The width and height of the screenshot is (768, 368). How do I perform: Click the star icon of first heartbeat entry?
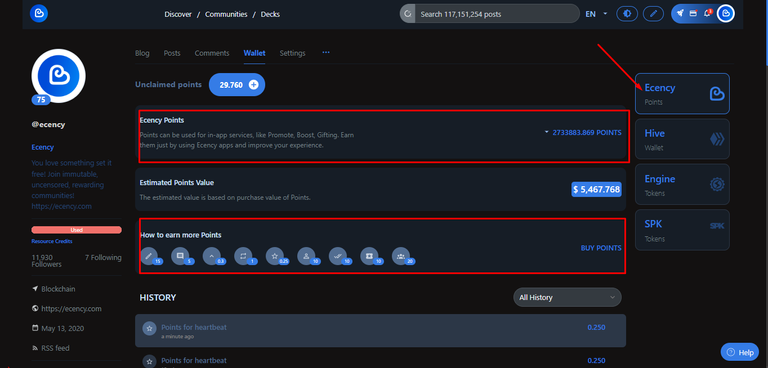pos(149,328)
